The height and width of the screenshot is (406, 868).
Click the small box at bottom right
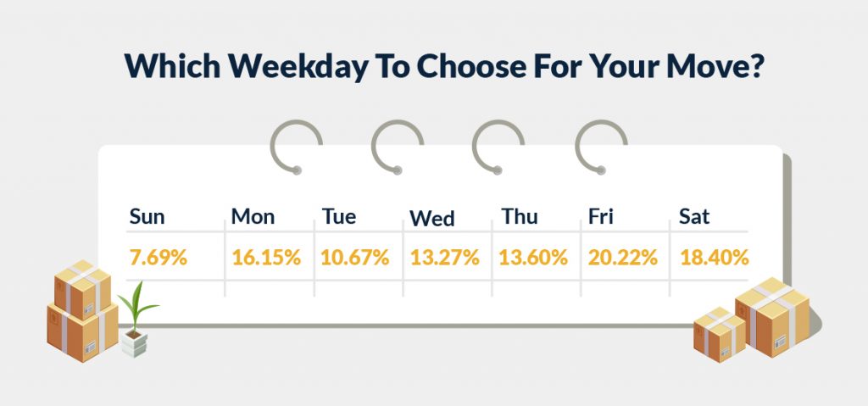[719, 335]
